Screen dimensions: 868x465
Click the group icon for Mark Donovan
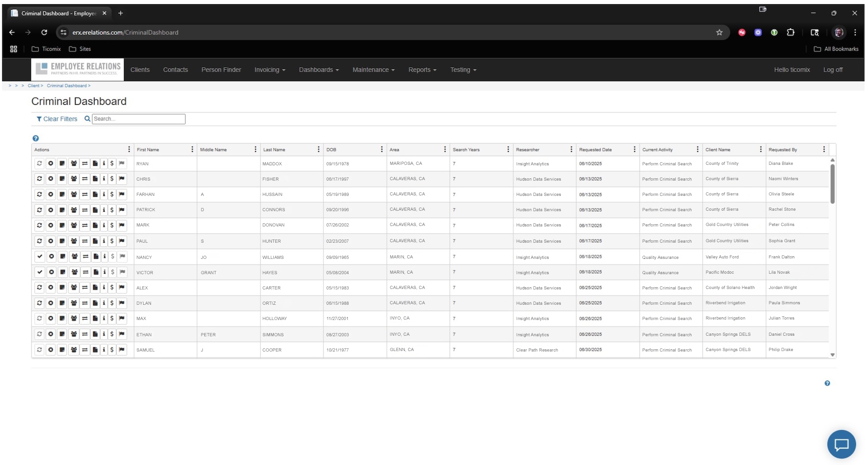[x=74, y=226]
